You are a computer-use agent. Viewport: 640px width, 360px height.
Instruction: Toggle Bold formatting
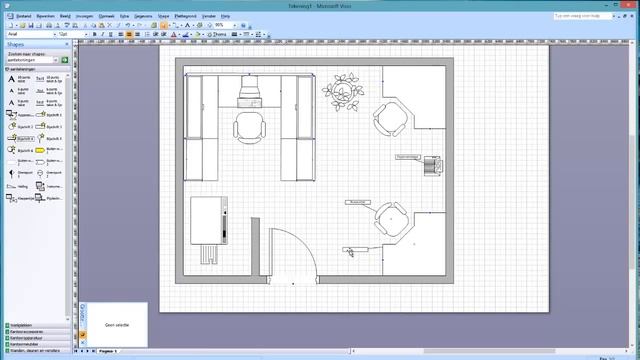point(95,34)
